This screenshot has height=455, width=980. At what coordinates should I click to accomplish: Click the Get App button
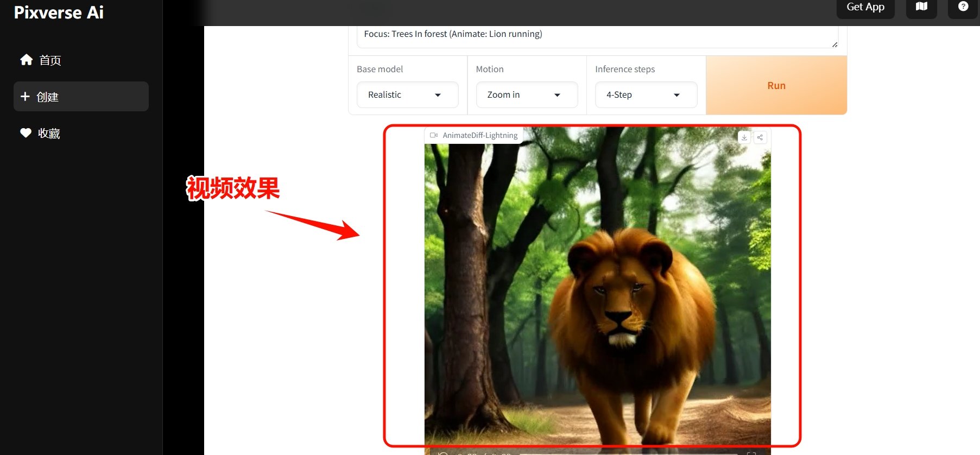(x=865, y=7)
